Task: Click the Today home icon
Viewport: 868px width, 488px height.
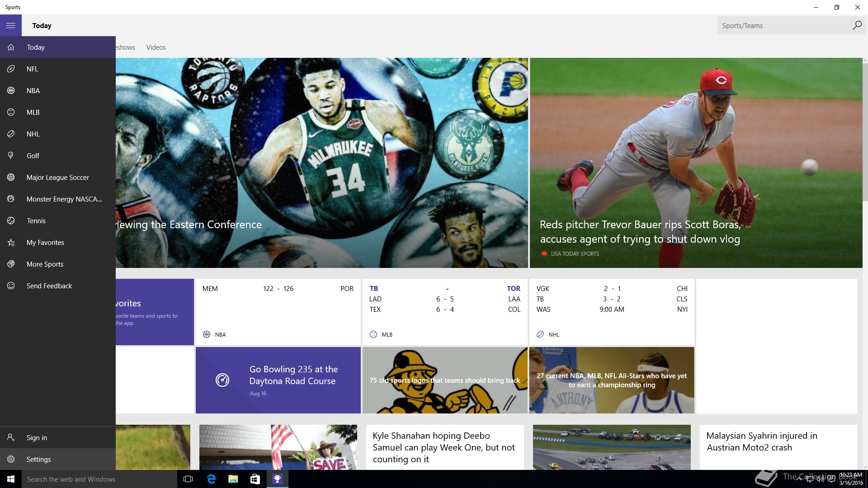Action: [x=11, y=47]
